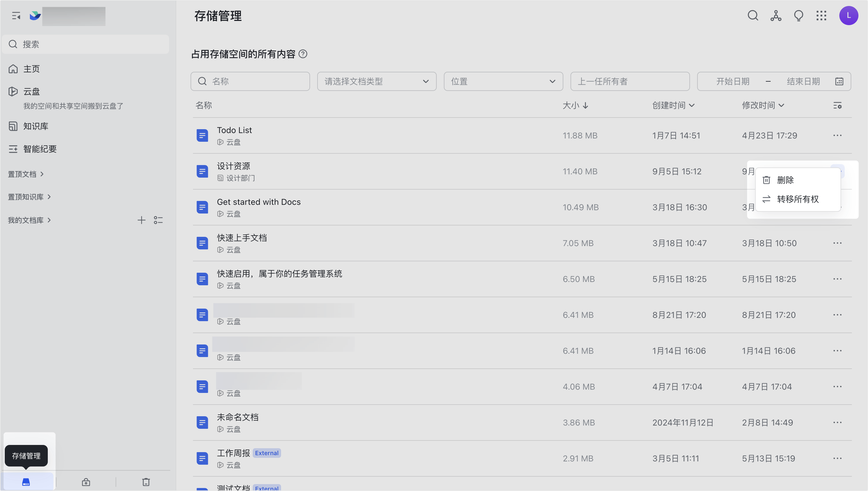This screenshot has height=491, width=868.
Task: Expand the 置顶文档 section
Action: click(26, 174)
